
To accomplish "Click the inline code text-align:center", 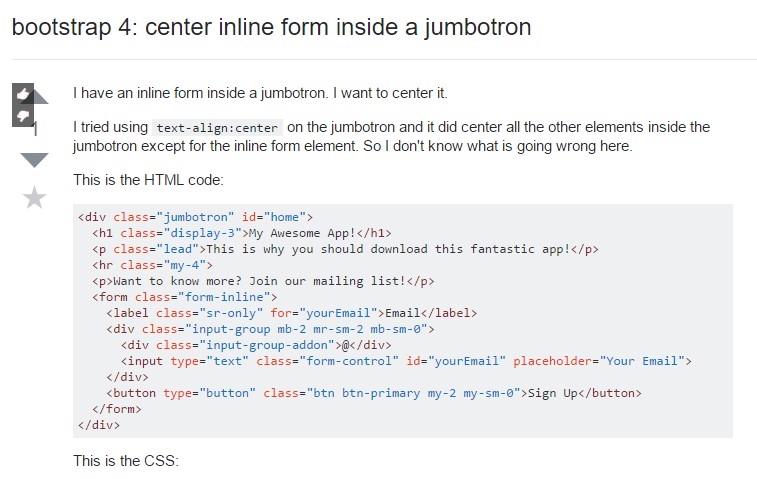I will (x=217, y=128).
